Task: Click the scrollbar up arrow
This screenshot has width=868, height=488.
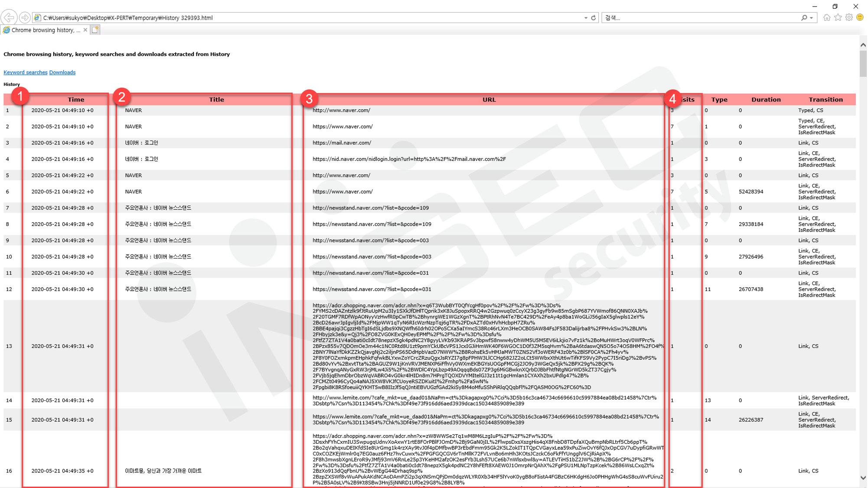Action: (863, 45)
